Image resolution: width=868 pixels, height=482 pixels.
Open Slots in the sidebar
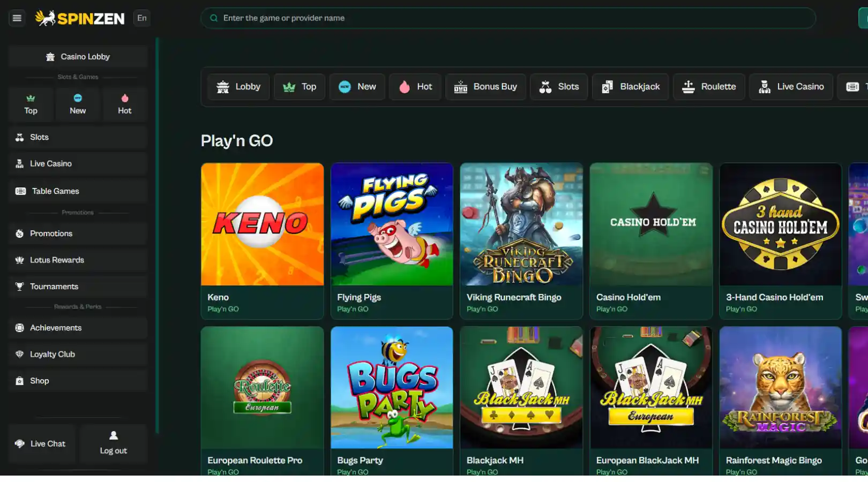[x=78, y=137]
